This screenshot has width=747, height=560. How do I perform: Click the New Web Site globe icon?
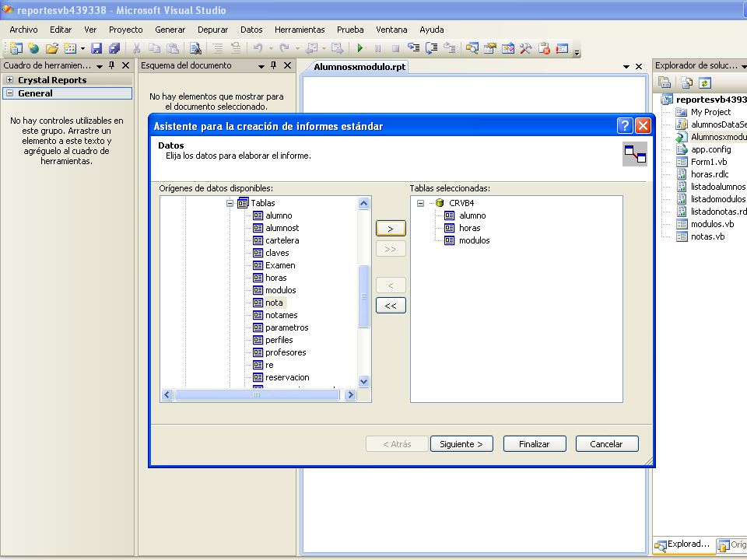pos(33,48)
